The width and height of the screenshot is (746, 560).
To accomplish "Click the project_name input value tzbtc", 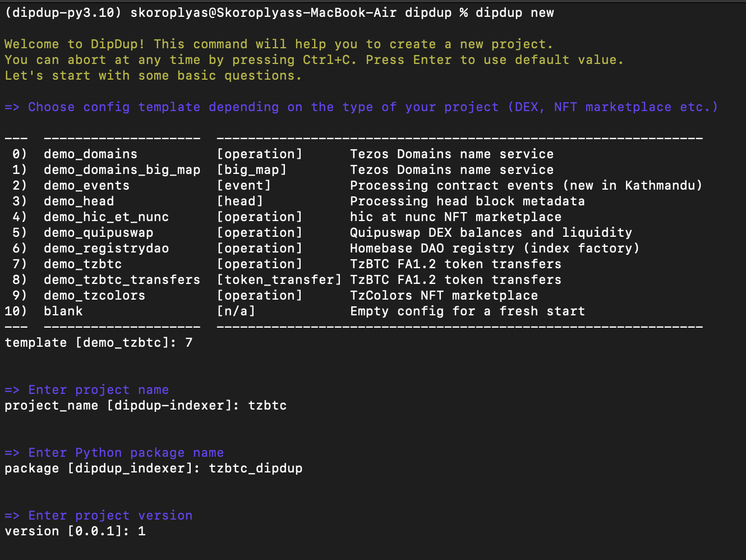I will click(268, 406).
